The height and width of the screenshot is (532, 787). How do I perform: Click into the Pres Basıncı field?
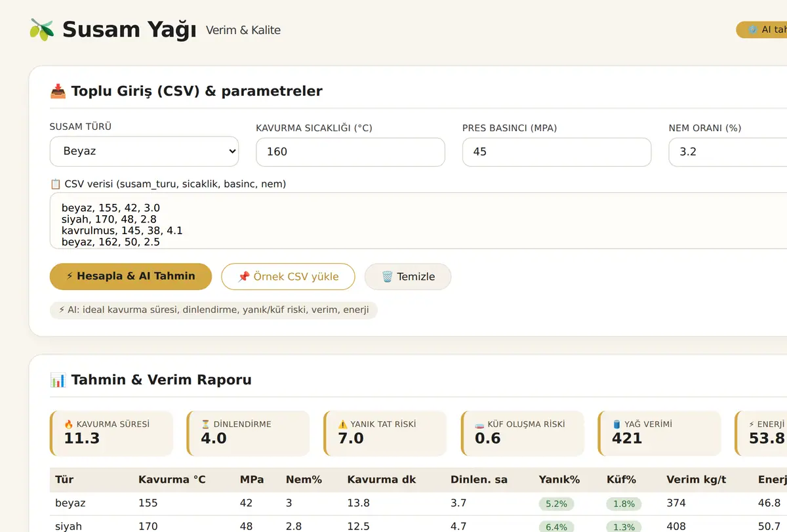click(557, 152)
